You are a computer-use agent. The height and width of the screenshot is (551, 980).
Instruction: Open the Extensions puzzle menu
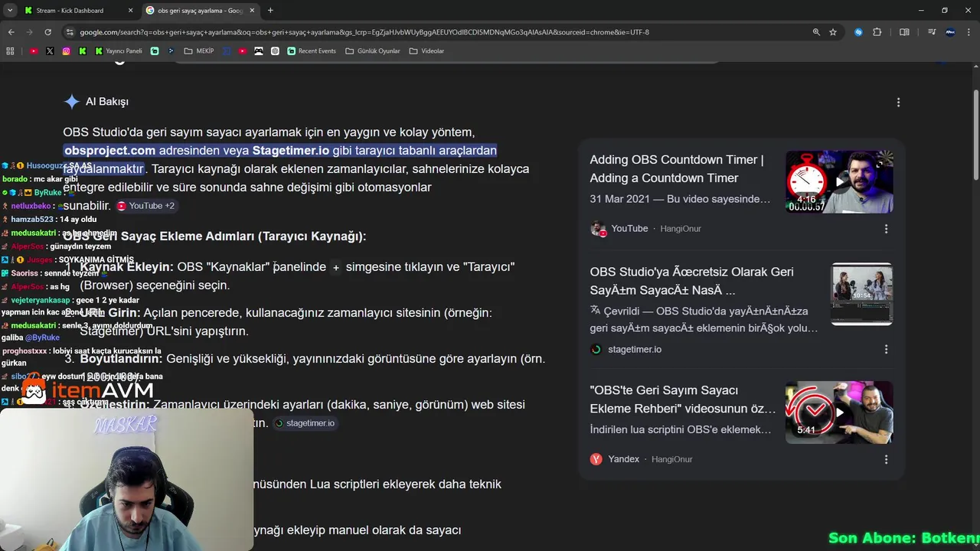point(877,32)
